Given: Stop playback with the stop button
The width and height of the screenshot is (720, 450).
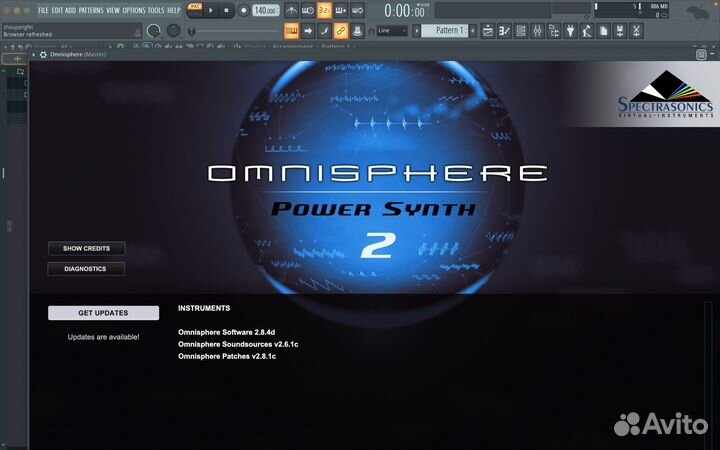Looking at the screenshot, I should coord(226,10).
